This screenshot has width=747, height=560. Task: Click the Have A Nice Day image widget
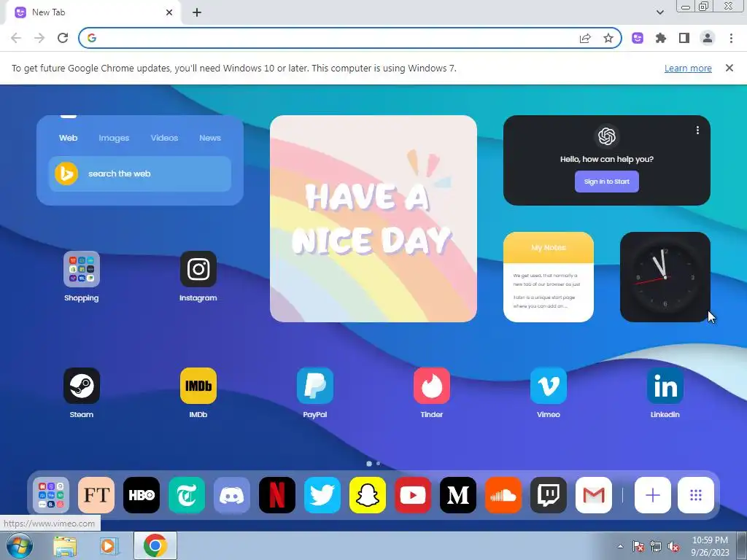(373, 219)
